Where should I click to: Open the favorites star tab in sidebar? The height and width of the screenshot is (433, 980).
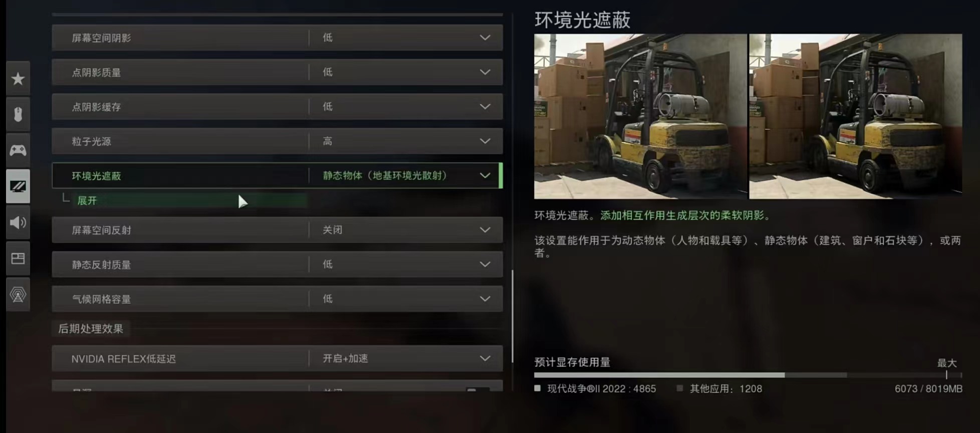(x=18, y=79)
